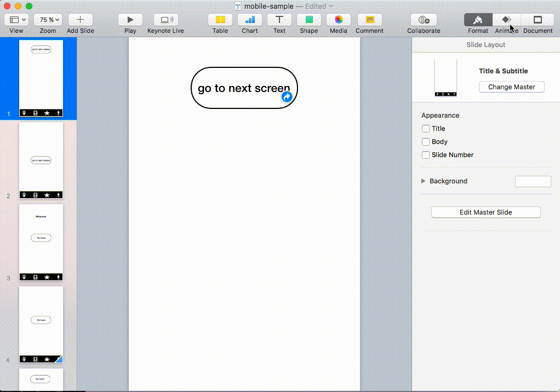This screenshot has height=392, width=560.
Task: Select slide 3 Welcome thumbnail
Action: [41, 243]
